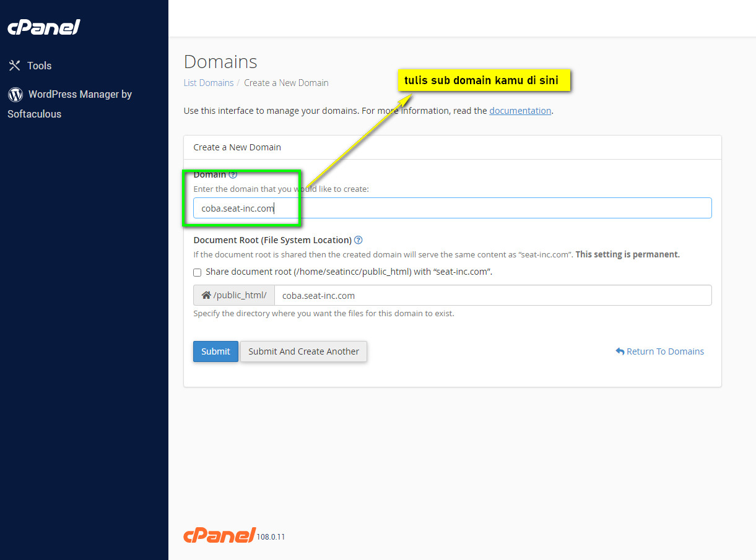Open the Tools menu item text
This screenshot has height=560, width=756.
click(x=40, y=66)
